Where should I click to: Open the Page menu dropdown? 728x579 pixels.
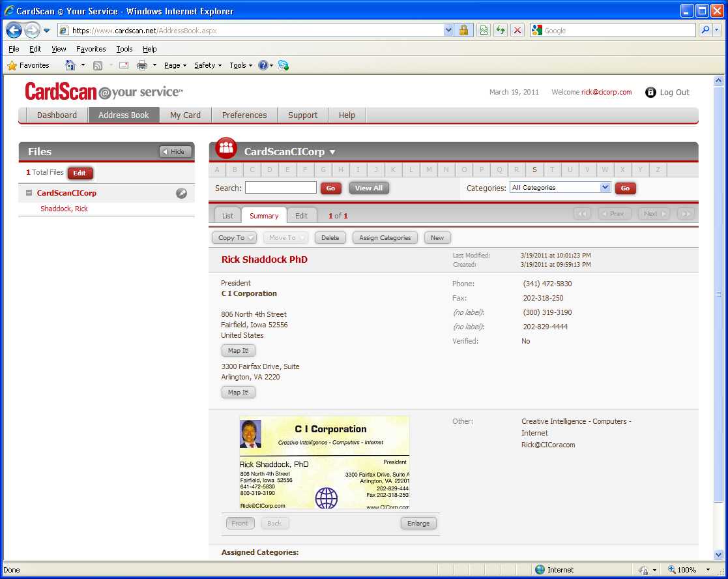175,65
